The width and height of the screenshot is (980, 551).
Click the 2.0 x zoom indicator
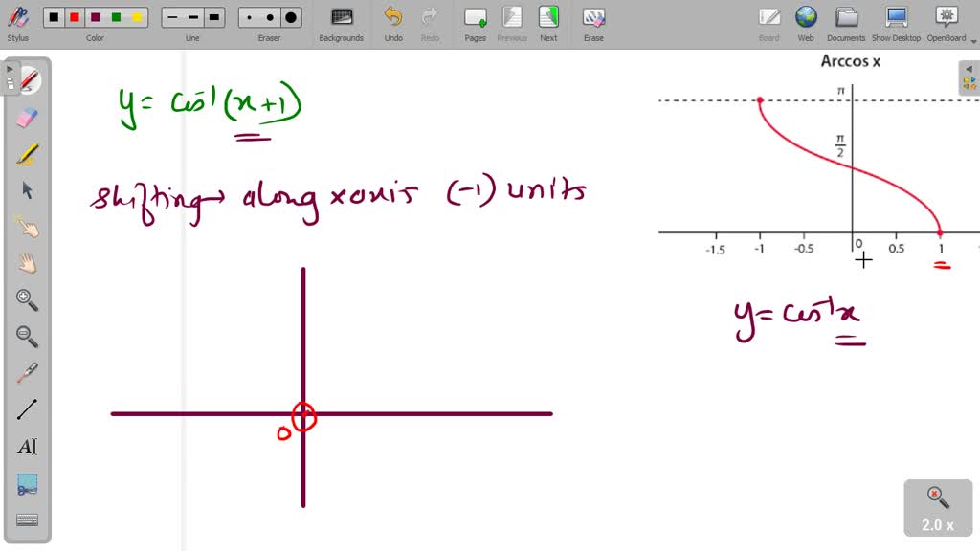pyautogui.click(x=936, y=508)
